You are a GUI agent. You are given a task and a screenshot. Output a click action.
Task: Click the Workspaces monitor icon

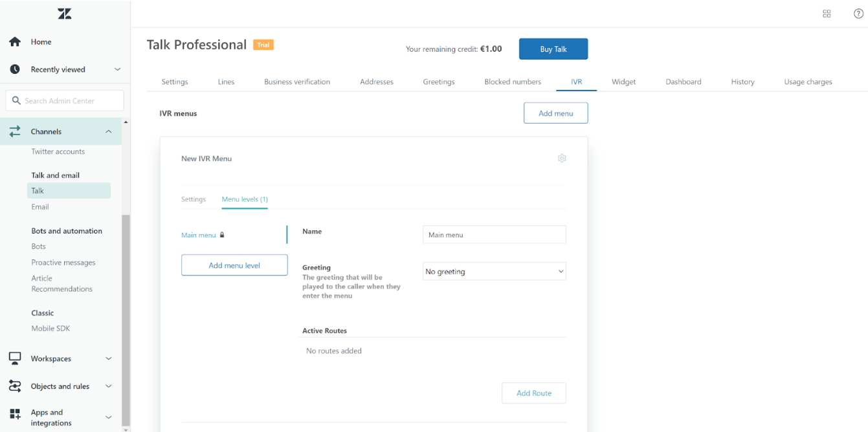tap(15, 358)
